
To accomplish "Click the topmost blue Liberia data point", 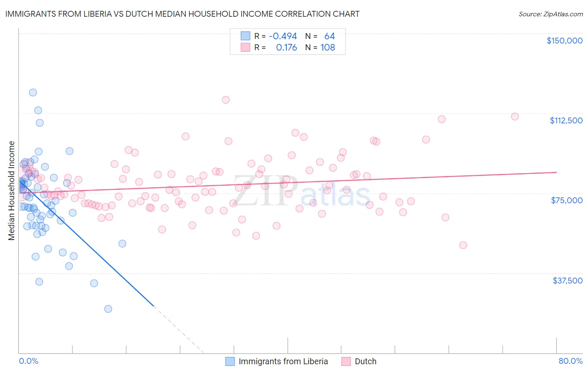I will [33, 92].
